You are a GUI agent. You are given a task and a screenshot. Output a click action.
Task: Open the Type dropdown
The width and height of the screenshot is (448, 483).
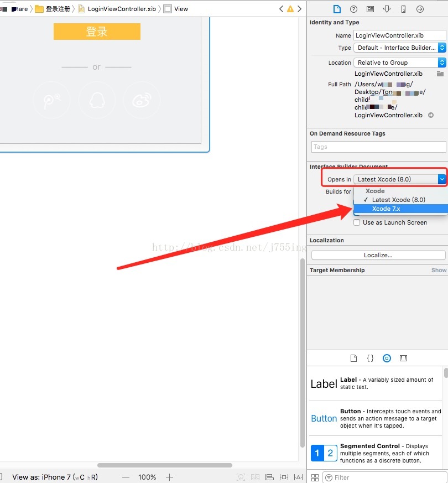pos(400,48)
